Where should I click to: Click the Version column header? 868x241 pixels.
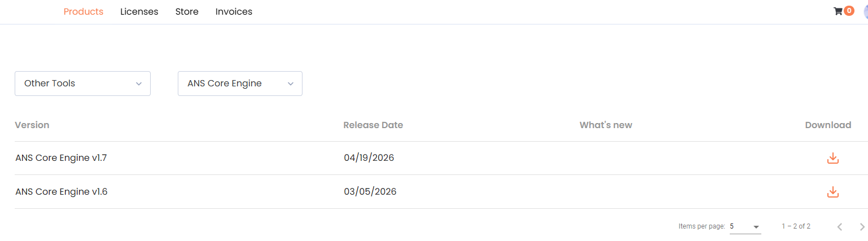click(32, 125)
